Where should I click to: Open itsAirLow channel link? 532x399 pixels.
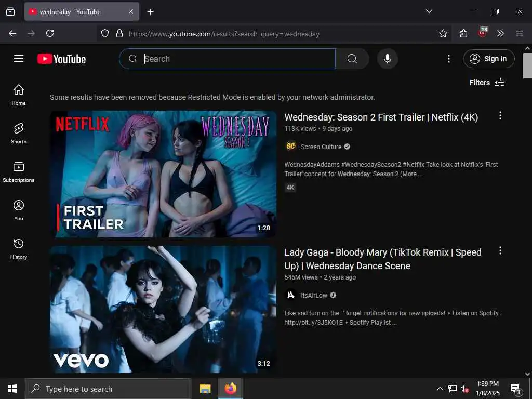(314, 296)
